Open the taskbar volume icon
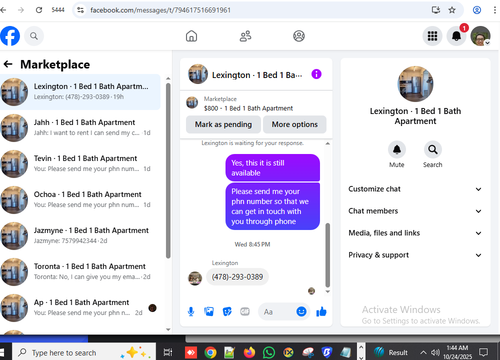Image resolution: width=500 pixels, height=360 pixels. [x=435, y=352]
